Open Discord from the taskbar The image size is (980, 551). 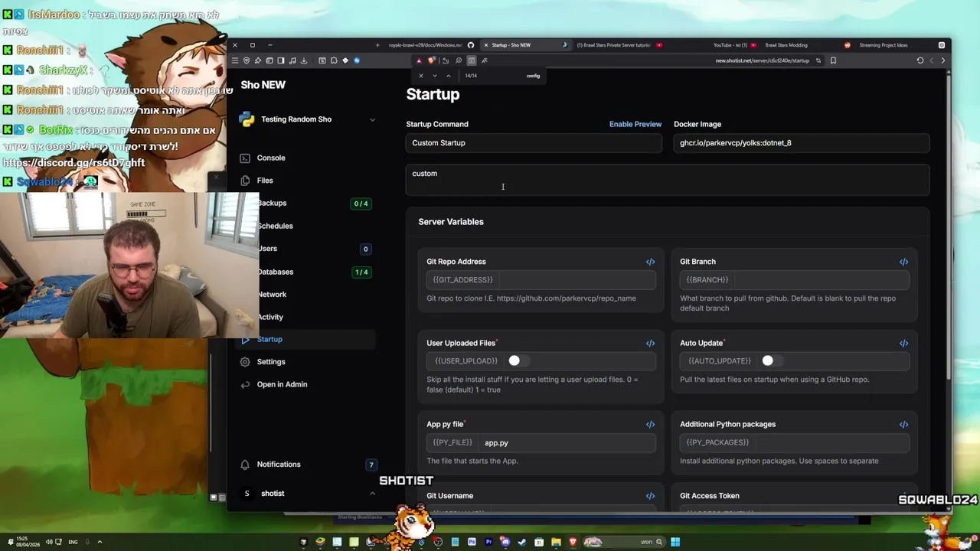pyautogui.click(x=505, y=542)
